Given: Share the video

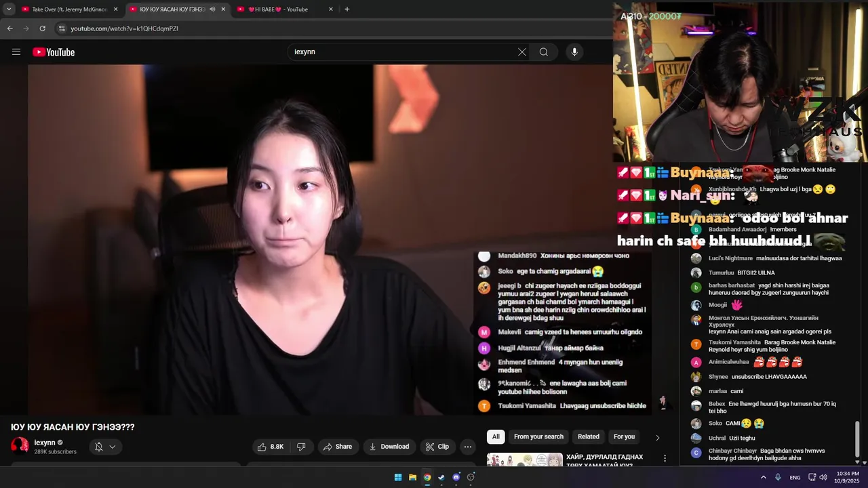Looking at the screenshot, I should [x=338, y=447].
